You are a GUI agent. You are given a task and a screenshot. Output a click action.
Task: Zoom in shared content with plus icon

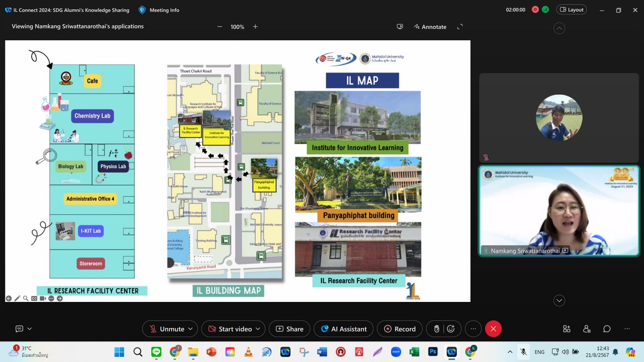coord(255,27)
